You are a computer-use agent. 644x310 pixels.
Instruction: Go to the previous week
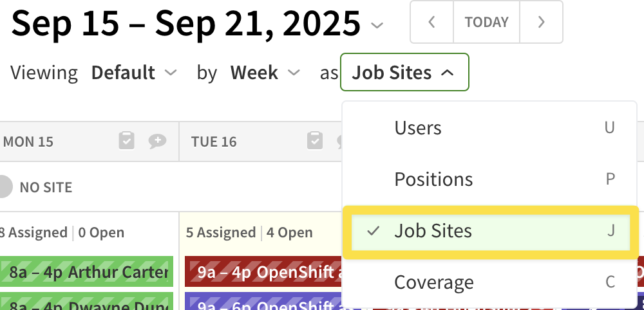431,22
